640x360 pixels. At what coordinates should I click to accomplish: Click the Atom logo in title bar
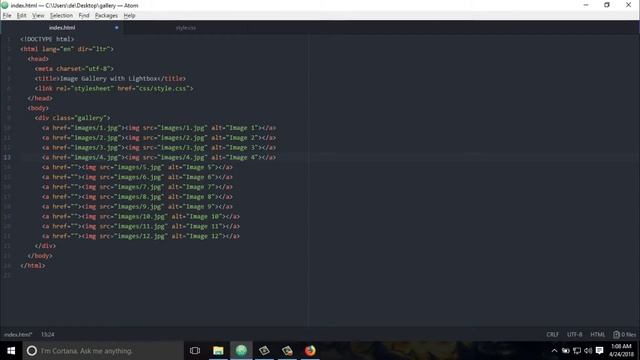pos(5,5)
